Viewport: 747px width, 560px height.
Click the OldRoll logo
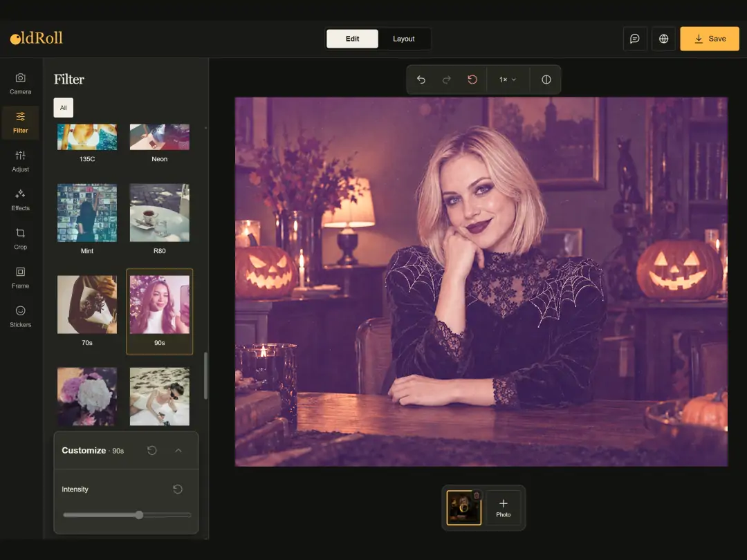37,38
